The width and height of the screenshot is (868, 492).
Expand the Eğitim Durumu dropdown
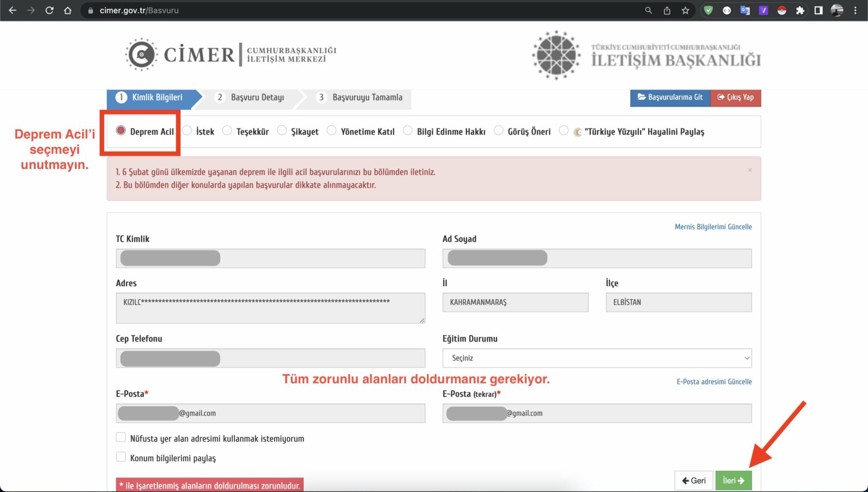tap(597, 358)
